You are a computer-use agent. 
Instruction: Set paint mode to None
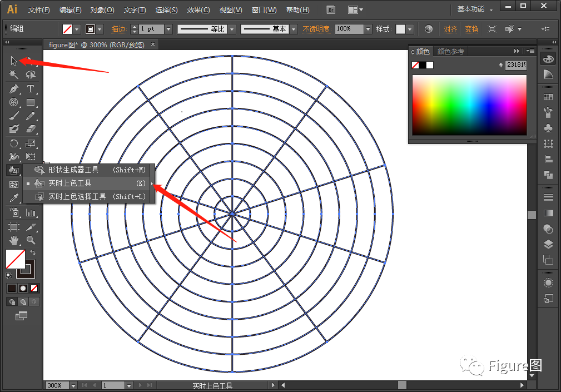click(x=34, y=288)
